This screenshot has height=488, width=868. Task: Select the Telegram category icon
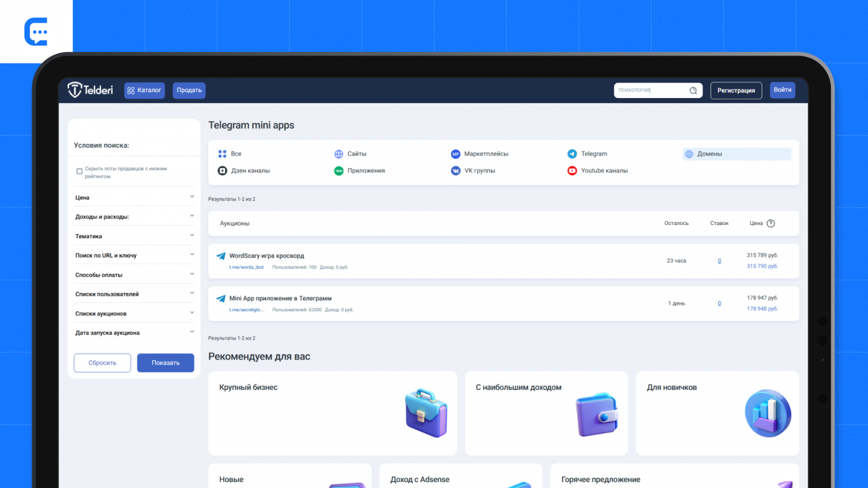[572, 154]
